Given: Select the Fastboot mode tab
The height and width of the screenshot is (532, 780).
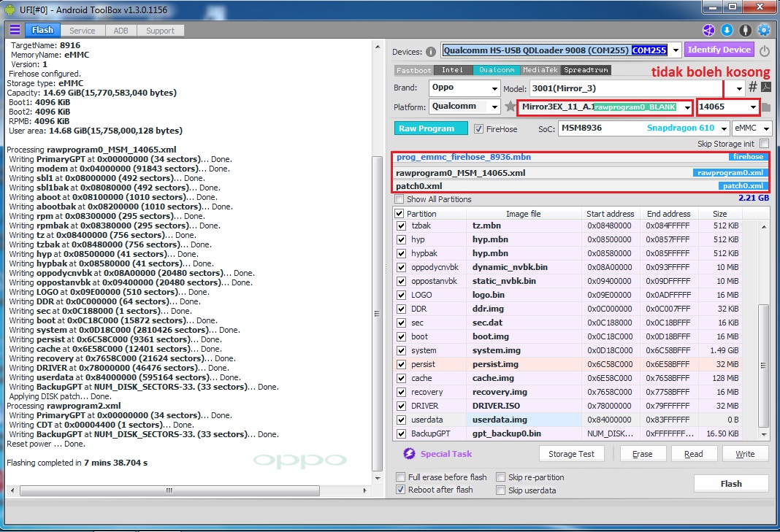Looking at the screenshot, I should pyautogui.click(x=414, y=70).
